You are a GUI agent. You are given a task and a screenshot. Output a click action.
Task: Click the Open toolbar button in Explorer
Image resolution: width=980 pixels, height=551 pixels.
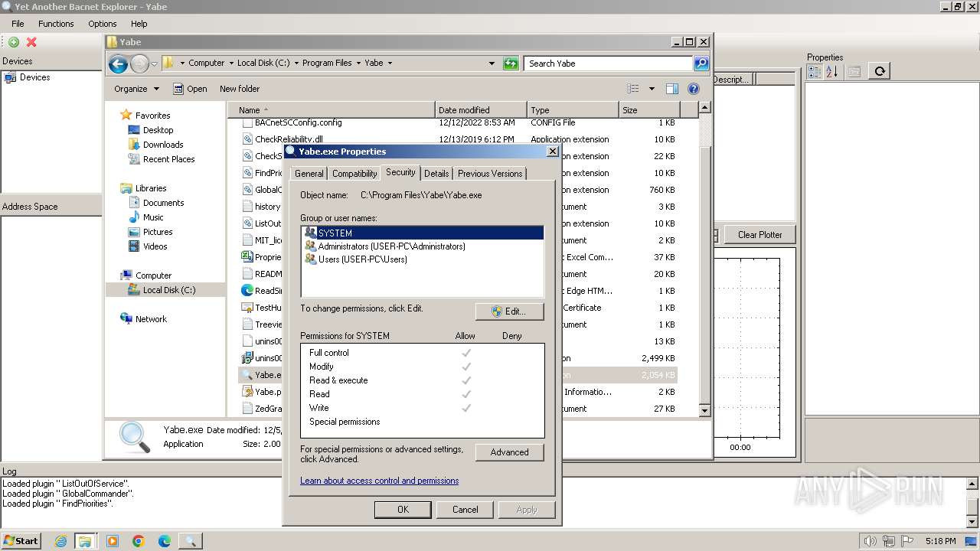click(190, 89)
